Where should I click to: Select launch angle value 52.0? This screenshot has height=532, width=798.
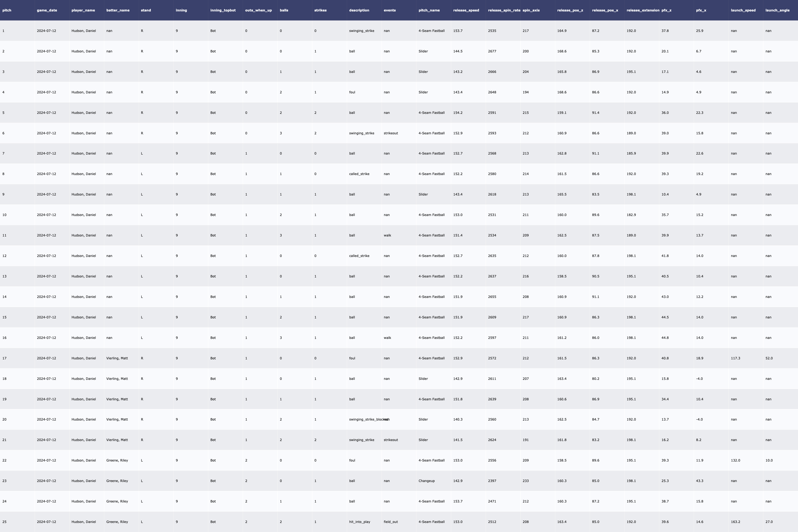769,358
